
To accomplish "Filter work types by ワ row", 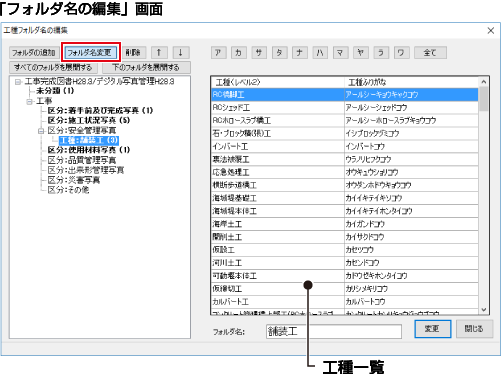I will point(401,53).
